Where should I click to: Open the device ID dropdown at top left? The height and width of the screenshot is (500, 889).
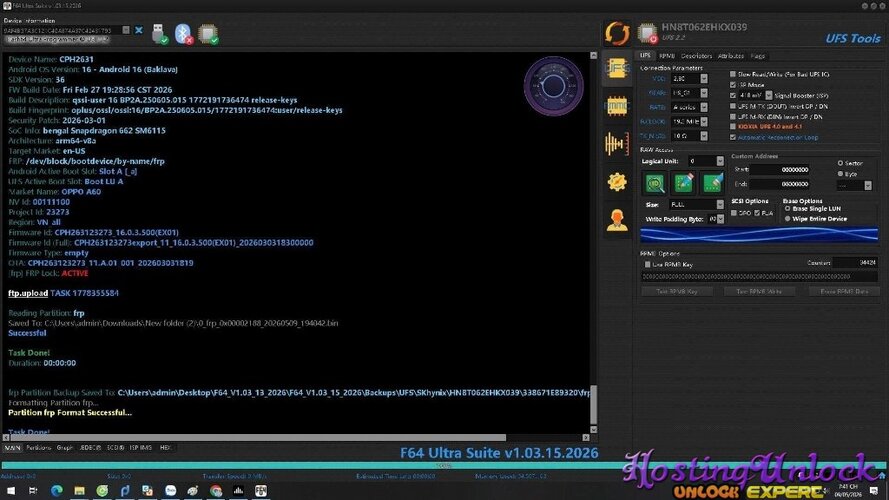(126, 30)
